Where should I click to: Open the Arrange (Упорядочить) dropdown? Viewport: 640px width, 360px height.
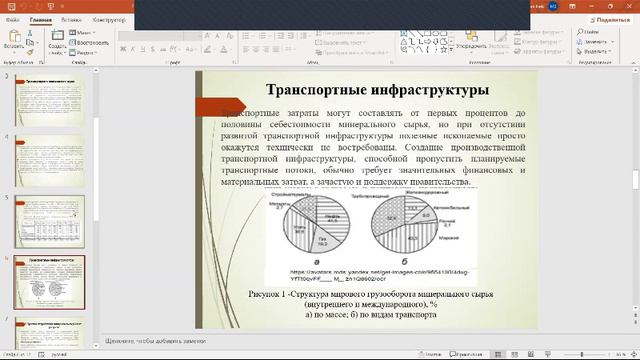coord(471,41)
